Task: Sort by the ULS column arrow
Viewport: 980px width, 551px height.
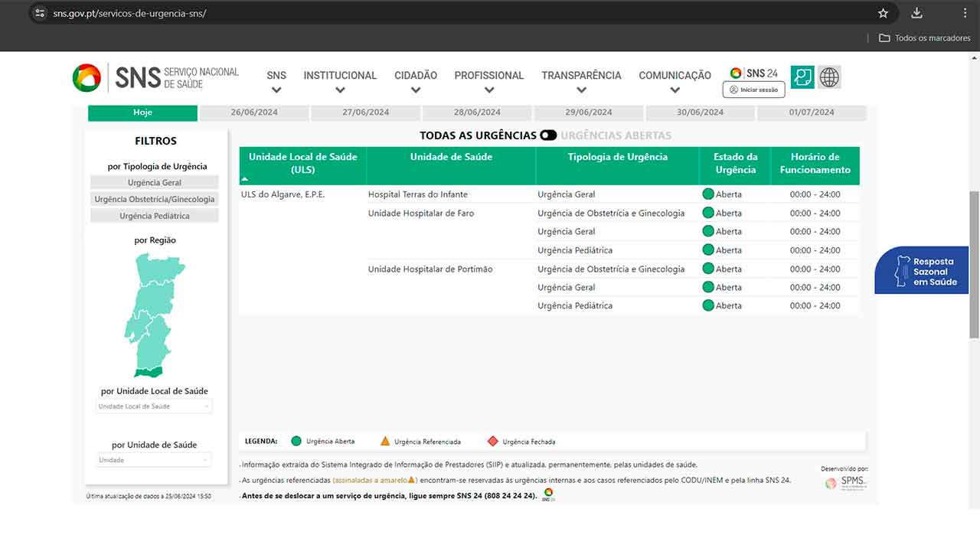Action: click(x=245, y=179)
